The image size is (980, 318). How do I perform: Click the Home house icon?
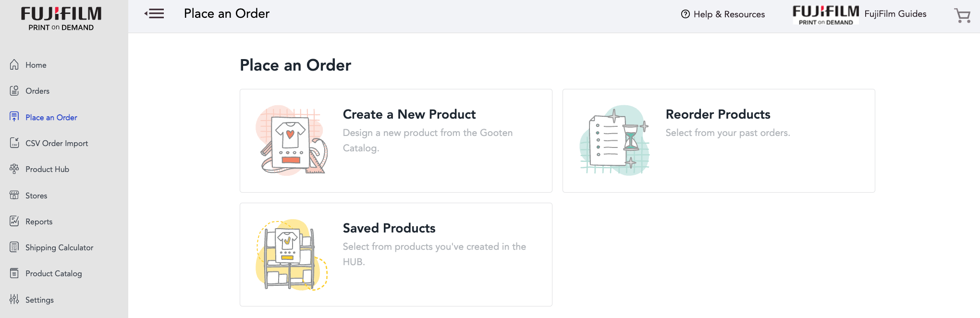pos(14,64)
